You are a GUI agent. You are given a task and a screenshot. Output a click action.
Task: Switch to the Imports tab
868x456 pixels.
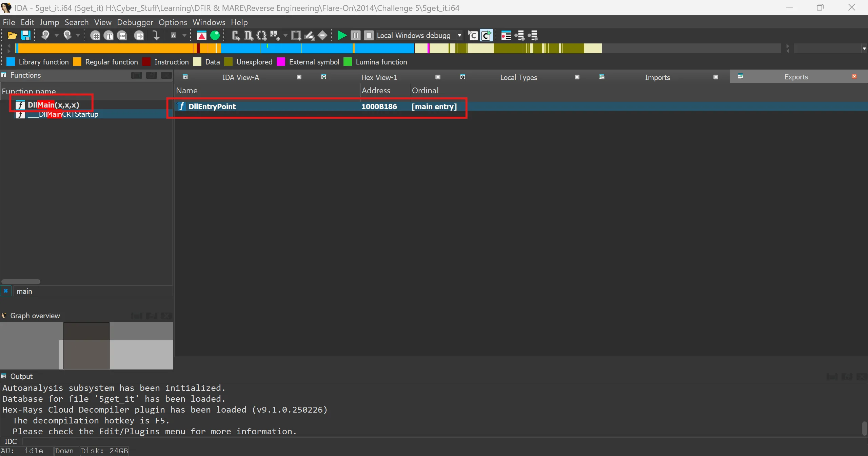coord(657,77)
